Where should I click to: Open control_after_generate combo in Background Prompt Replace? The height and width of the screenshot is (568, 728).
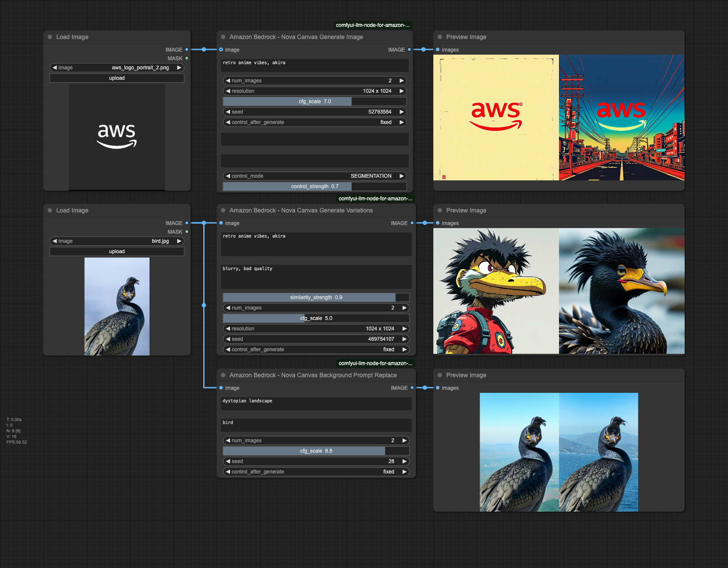[x=316, y=472]
